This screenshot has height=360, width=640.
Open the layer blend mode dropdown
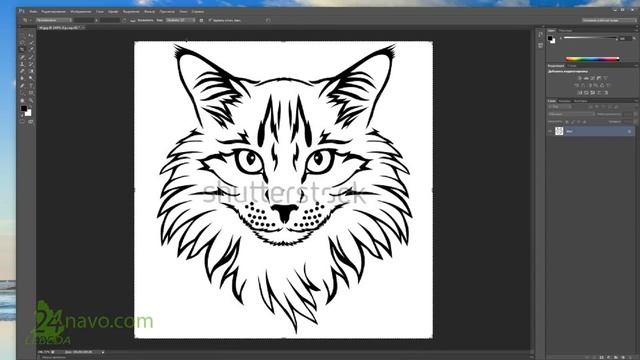[x=571, y=114]
